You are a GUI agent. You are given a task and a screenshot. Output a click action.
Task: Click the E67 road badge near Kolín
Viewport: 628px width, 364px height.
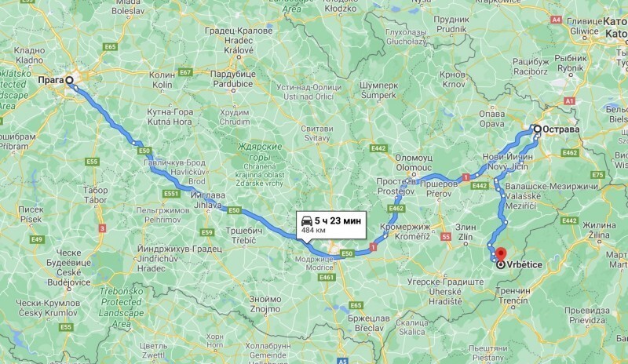[x=185, y=72]
